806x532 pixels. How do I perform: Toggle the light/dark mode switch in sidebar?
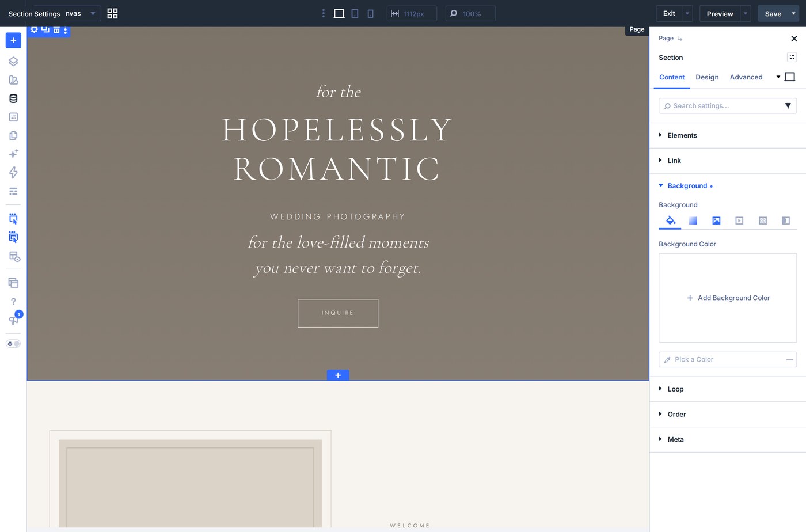tap(13, 344)
